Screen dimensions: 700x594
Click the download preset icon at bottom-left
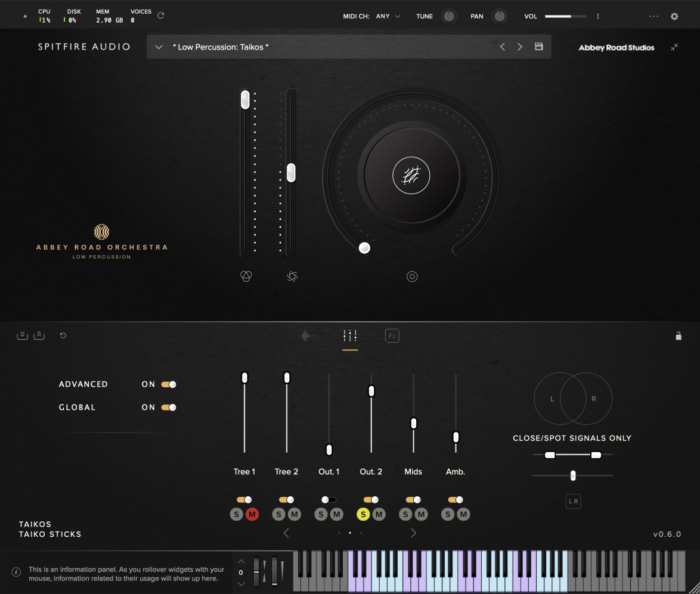pyautogui.click(x=22, y=335)
